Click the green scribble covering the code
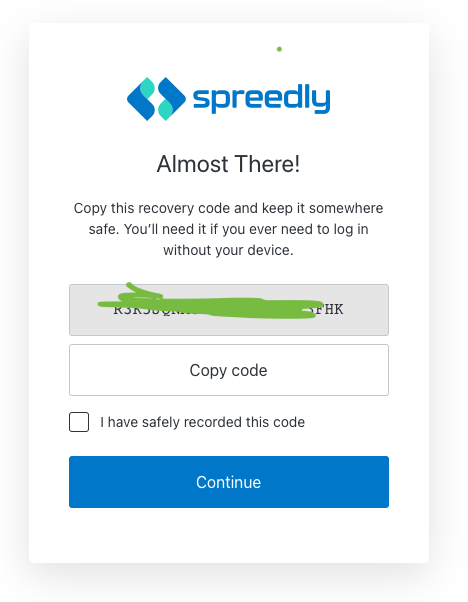The image size is (468, 602). point(210,303)
